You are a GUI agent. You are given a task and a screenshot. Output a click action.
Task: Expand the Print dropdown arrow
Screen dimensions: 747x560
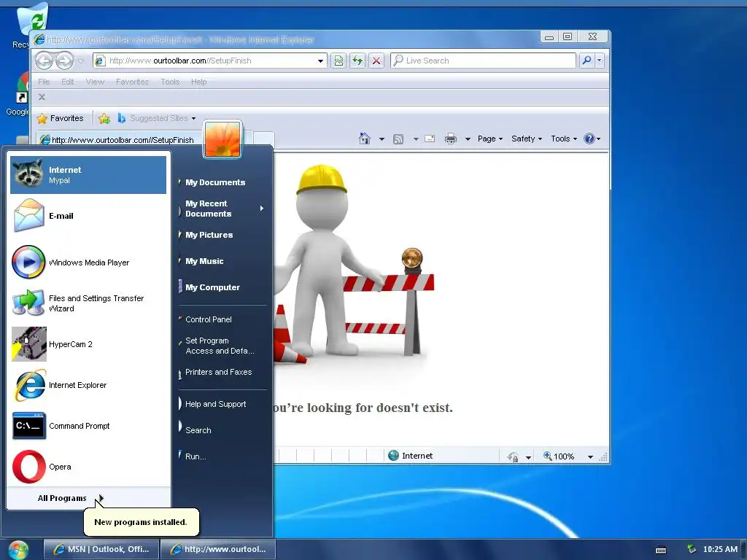[468, 139]
